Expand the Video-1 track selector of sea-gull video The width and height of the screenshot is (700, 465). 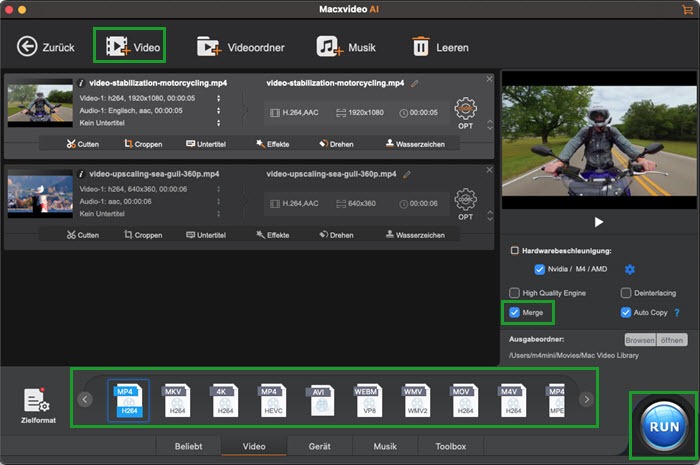[218, 189]
